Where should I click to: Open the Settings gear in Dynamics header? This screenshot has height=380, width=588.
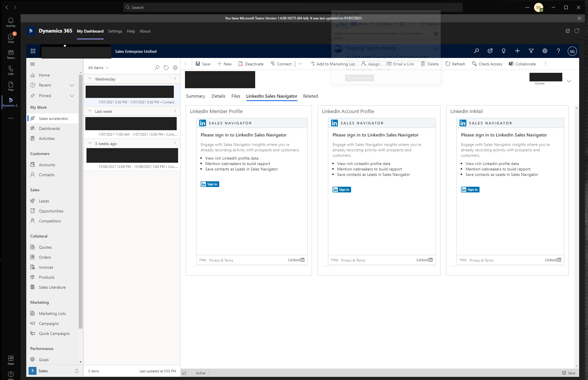545,51
